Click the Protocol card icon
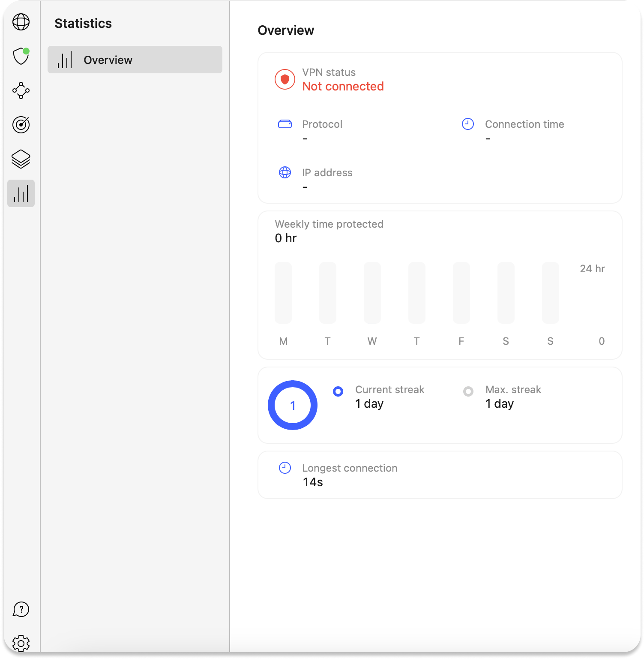Image resolution: width=644 pixels, height=659 pixels. 285,124
